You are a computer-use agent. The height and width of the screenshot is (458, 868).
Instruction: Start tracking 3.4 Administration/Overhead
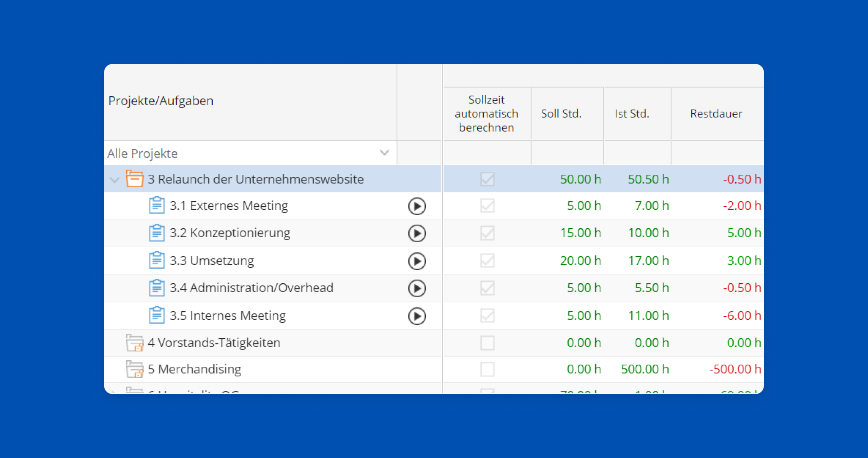(x=417, y=288)
